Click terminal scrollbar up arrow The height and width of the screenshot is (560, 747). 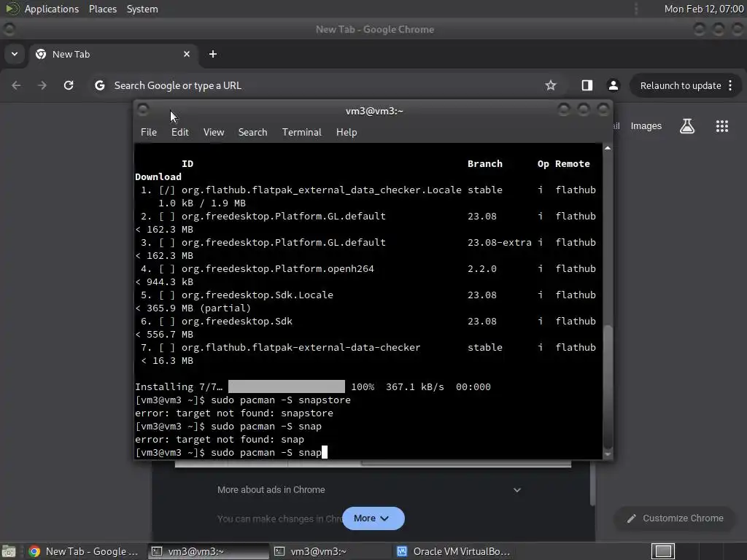(x=608, y=149)
